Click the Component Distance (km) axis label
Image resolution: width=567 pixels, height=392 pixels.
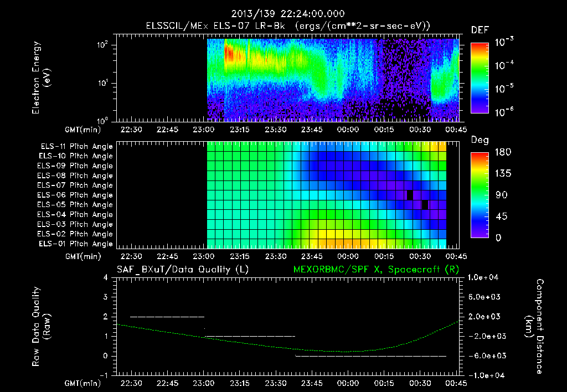(534, 327)
